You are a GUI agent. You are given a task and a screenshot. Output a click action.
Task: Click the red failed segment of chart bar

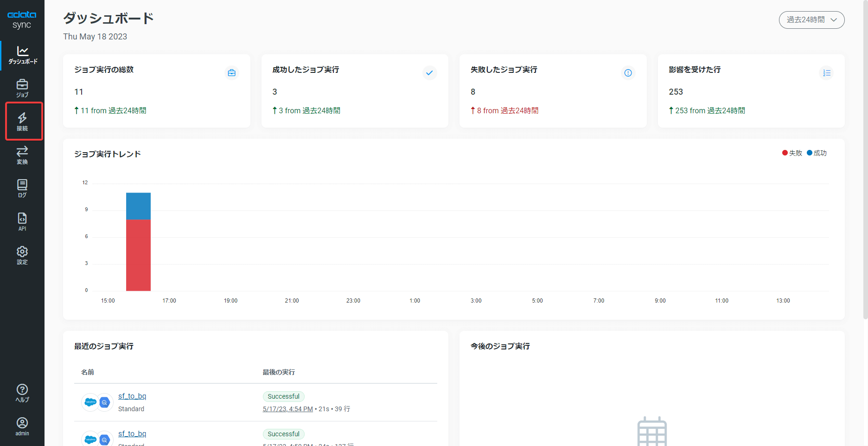click(x=138, y=255)
